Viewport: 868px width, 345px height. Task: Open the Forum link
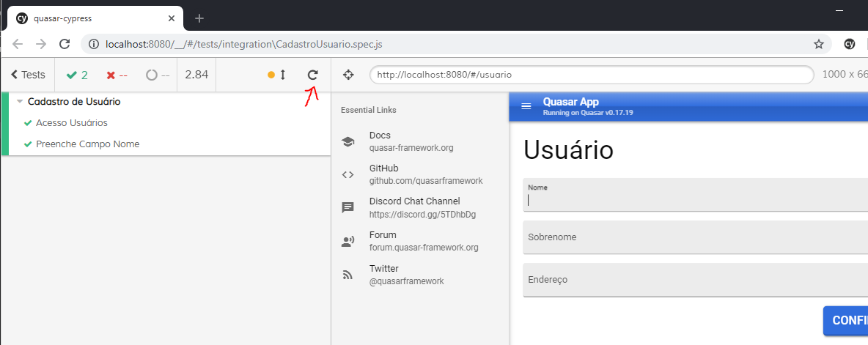(x=423, y=241)
